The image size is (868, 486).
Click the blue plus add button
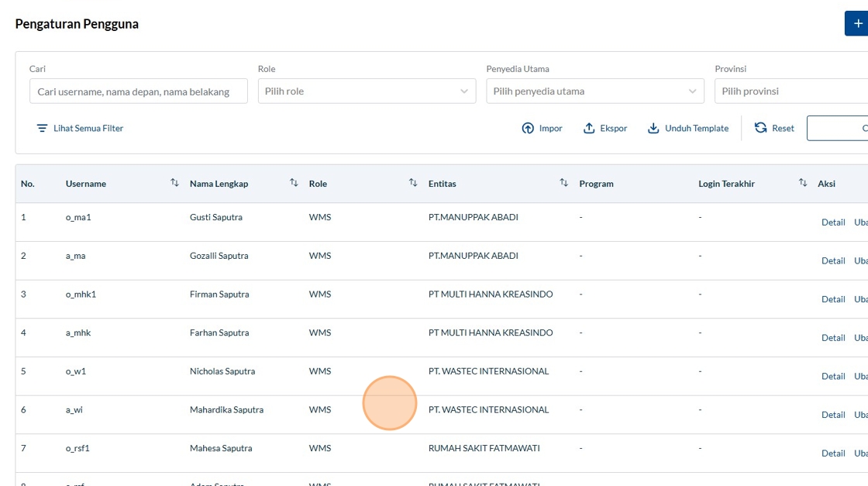(x=856, y=24)
